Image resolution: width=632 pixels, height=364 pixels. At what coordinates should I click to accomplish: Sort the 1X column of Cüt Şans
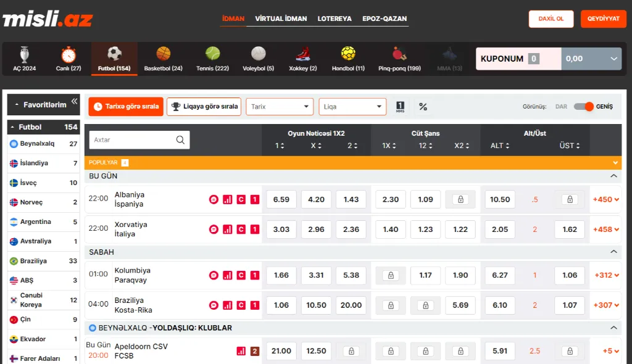pos(389,146)
